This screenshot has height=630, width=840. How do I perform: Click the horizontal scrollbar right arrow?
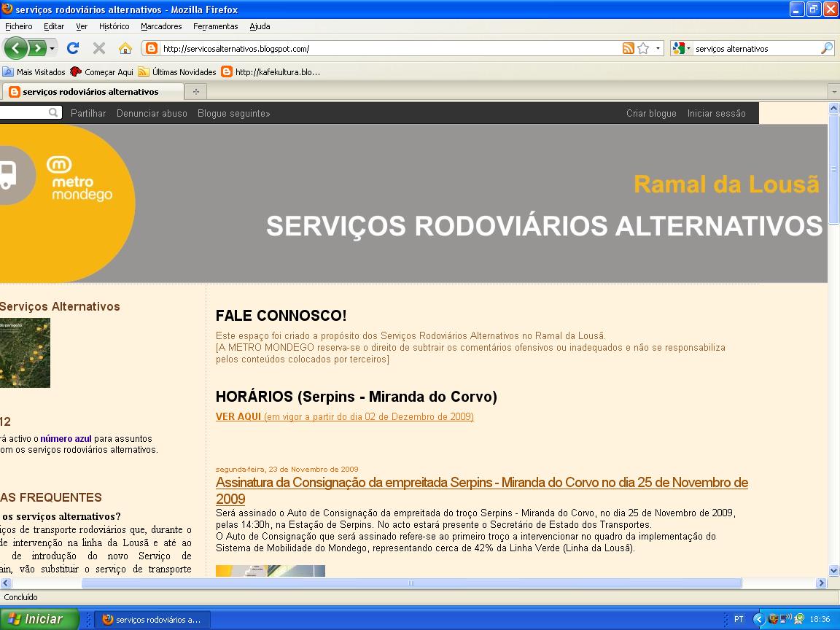[x=821, y=583]
